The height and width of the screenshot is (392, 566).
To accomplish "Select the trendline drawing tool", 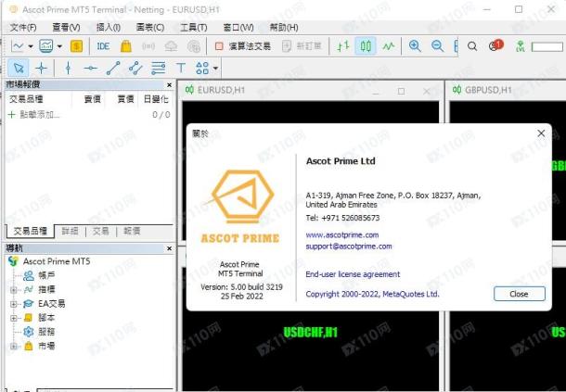I will [x=113, y=68].
